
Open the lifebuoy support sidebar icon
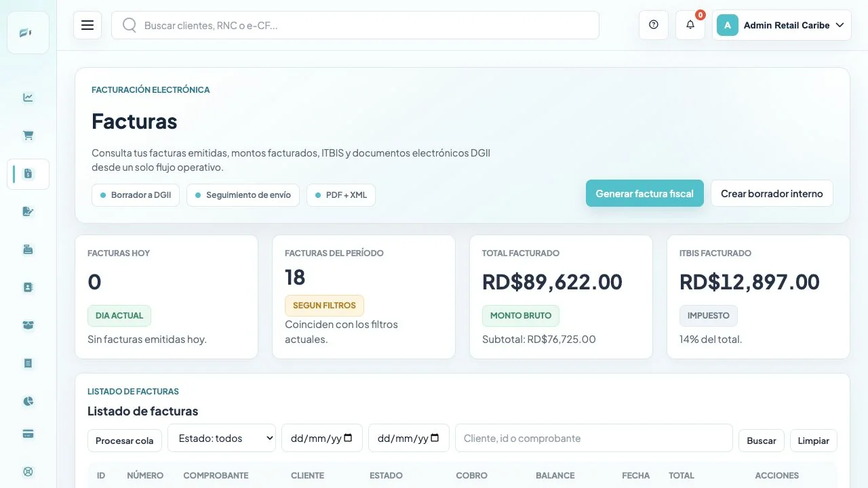pyautogui.click(x=28, y=472)
